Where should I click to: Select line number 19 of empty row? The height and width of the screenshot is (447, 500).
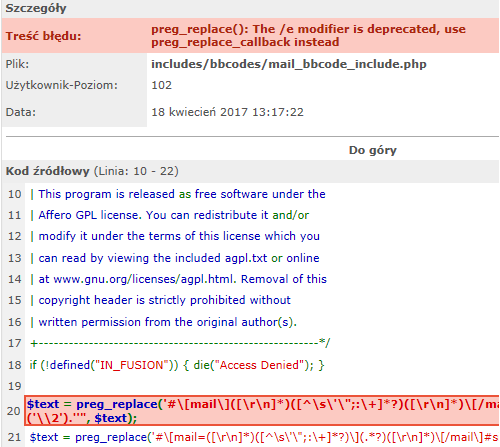[14, 386]
